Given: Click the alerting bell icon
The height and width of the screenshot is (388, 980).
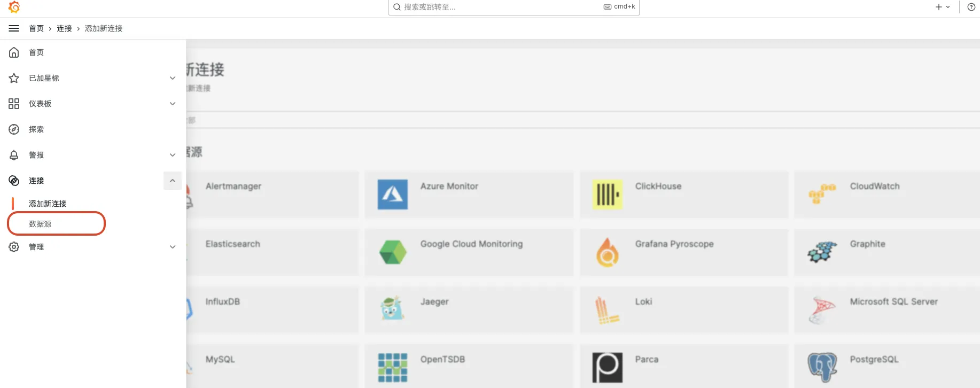Looking at the screenshot, I should click(14, 155).
